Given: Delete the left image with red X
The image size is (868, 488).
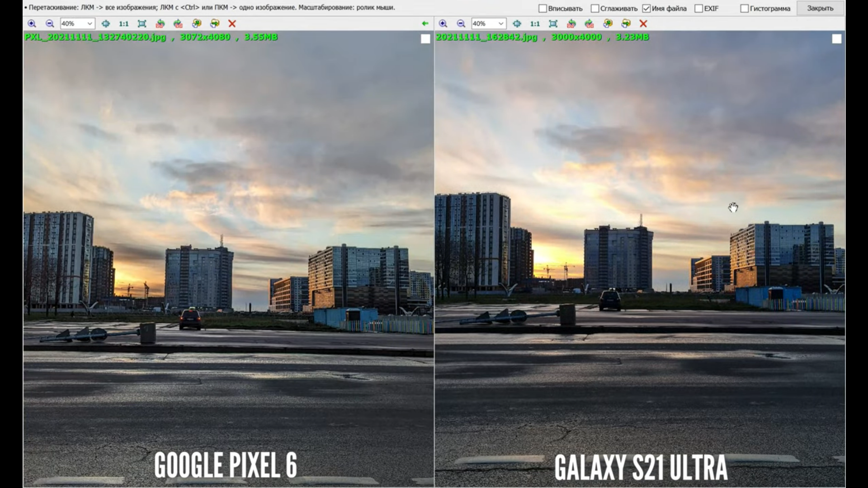Looking at the screenshot, I should tap(232, 23).
